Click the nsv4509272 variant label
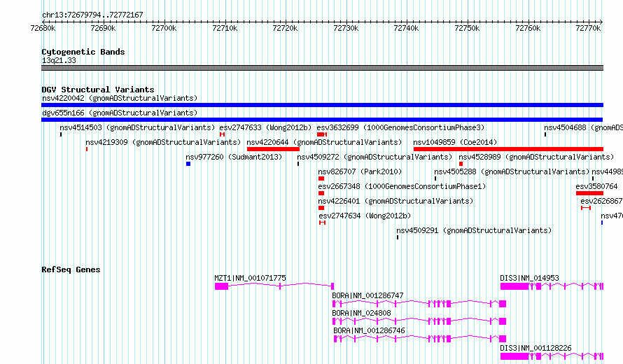 374,157
